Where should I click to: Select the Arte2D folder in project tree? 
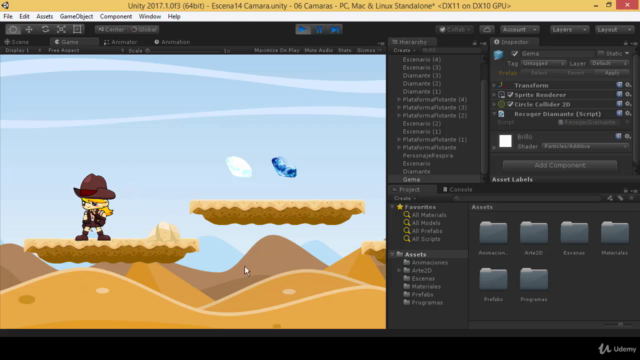point(421,270)
